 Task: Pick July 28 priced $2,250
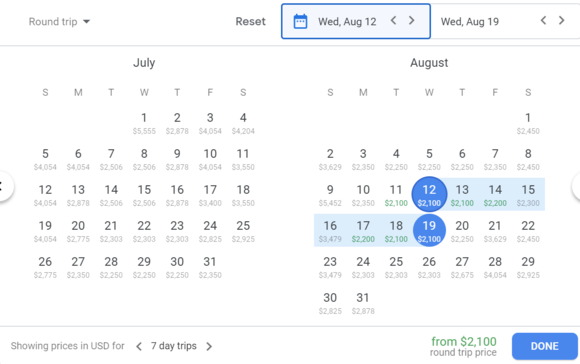111,267
